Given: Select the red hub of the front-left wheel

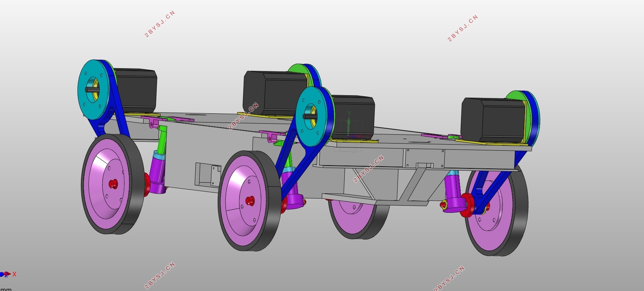Looking at the screenshot, I should pos(113,184).
